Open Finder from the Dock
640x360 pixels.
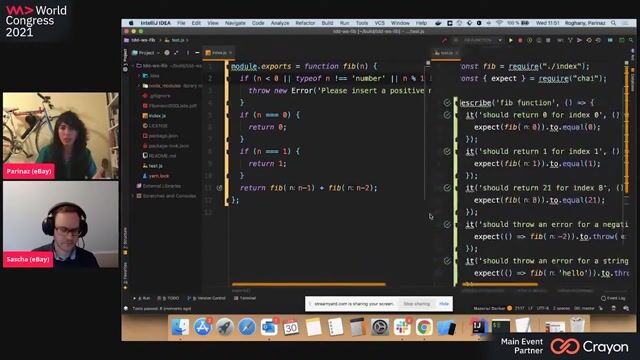point(180,327)
